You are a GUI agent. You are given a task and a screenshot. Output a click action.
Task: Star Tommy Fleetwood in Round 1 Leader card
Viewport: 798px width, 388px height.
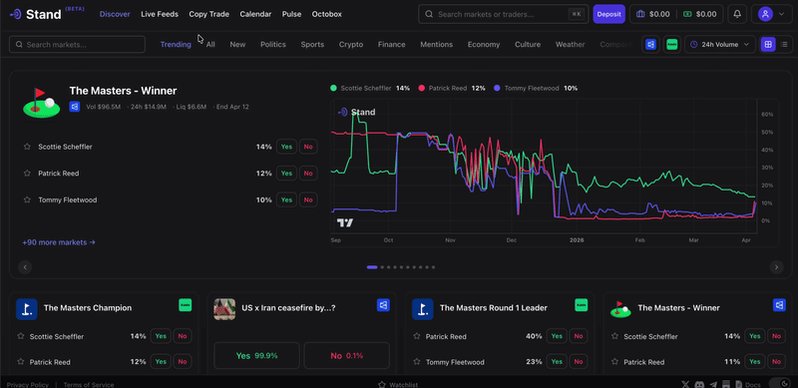point(417,362)
